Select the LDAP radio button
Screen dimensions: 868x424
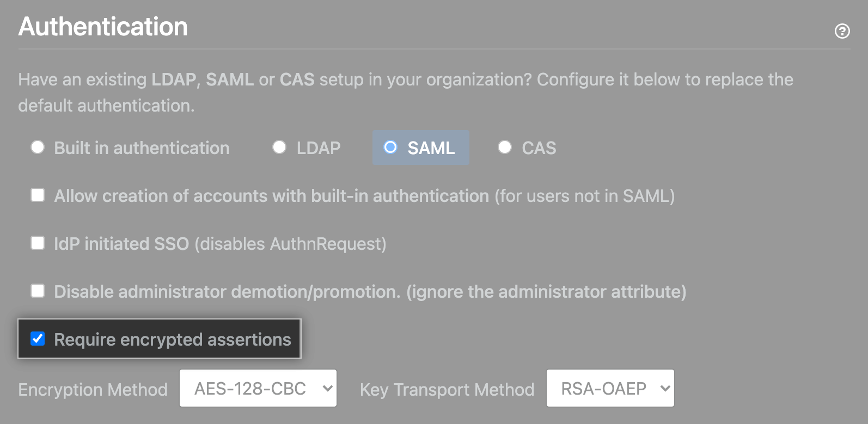click(279, 147)
